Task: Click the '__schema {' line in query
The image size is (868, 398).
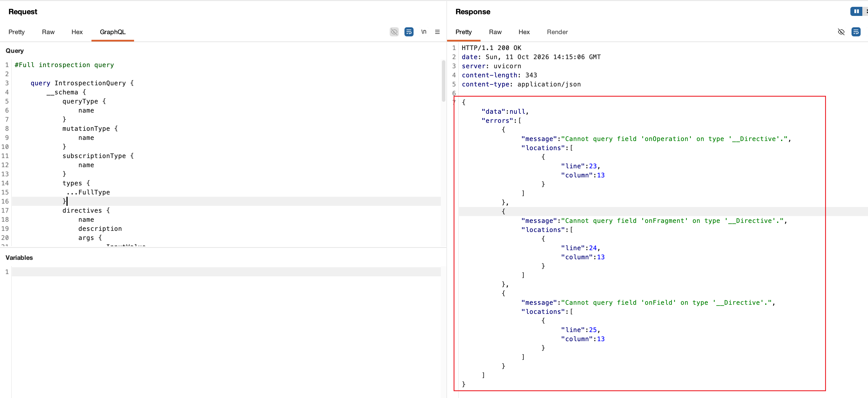Action: 66,92
